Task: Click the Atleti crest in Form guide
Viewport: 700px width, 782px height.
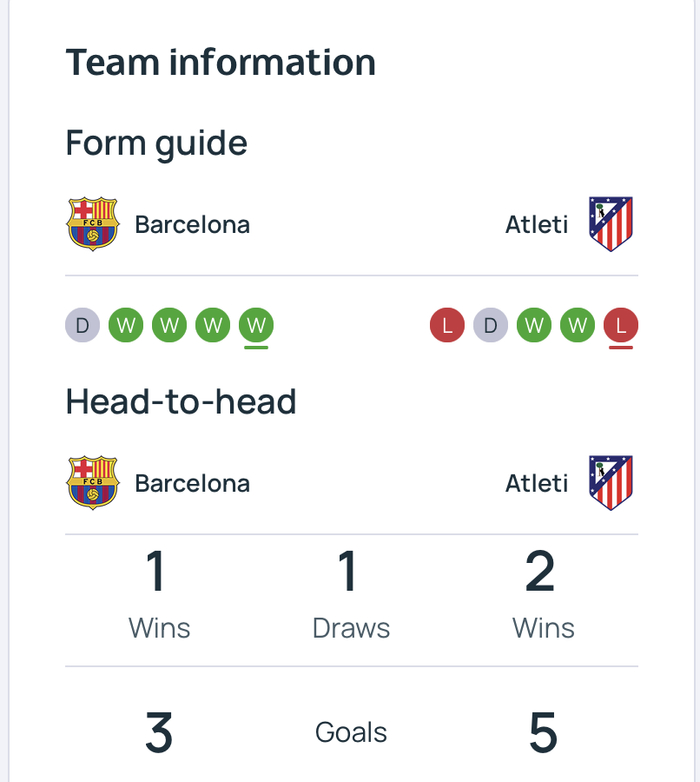Action: tap(611, 224)
